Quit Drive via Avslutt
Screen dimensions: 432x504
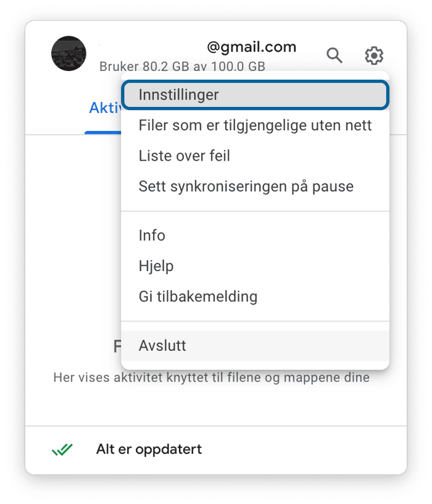[255, 345]
